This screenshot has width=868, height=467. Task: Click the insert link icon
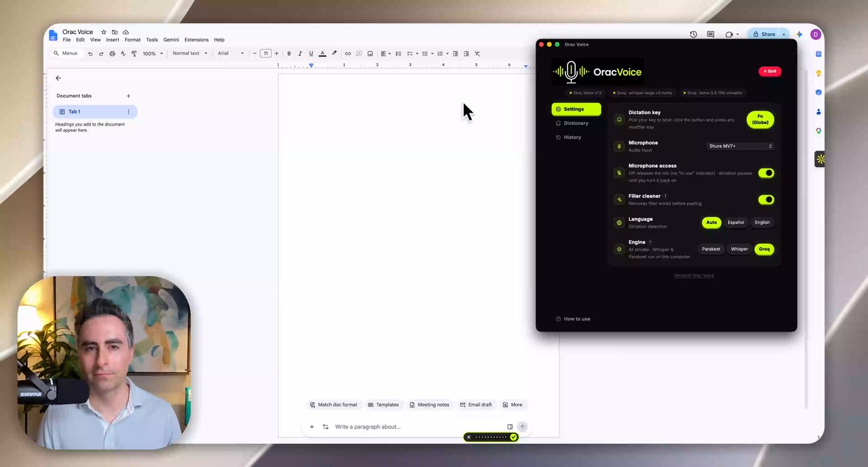pos(348,54)
